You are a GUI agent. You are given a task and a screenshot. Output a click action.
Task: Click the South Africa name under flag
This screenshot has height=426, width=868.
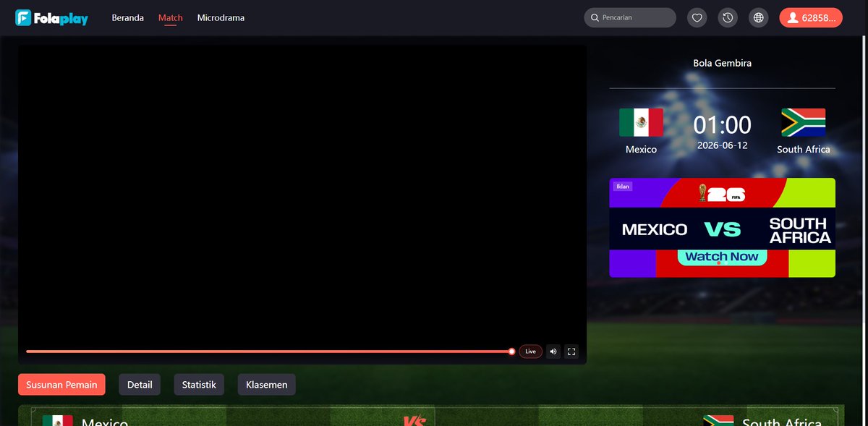click(803, 149)
